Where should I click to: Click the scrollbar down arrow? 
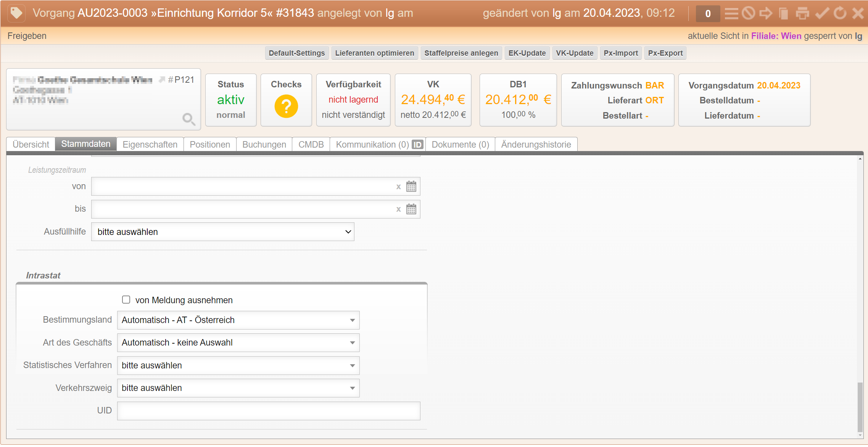click(x=860, y=435)
